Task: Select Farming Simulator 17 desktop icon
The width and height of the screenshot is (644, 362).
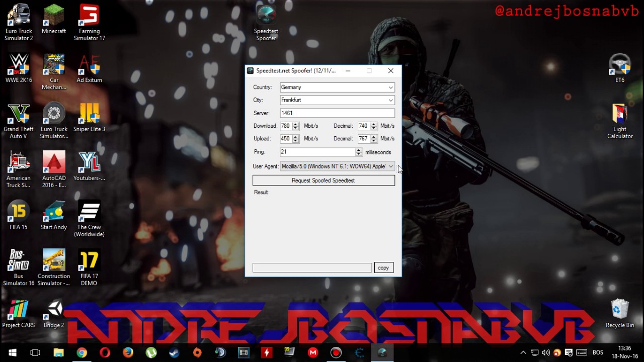Action: coord(89,23)
